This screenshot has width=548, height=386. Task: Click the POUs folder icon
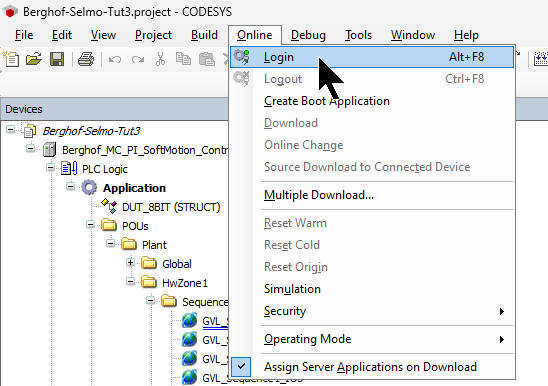point(109,225)
